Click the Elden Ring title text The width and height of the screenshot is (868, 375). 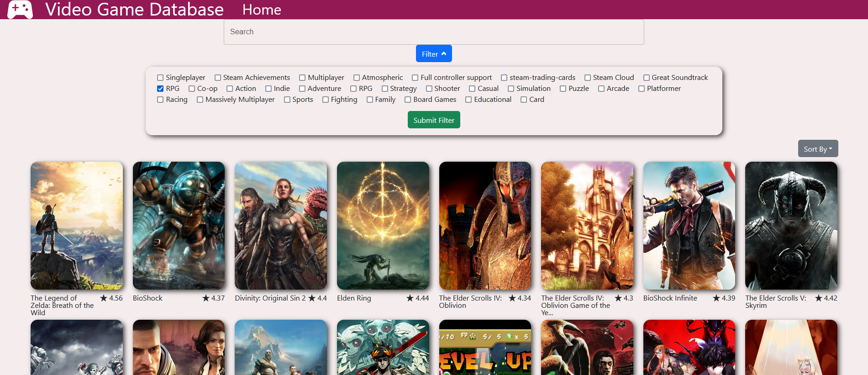(354, 298)
